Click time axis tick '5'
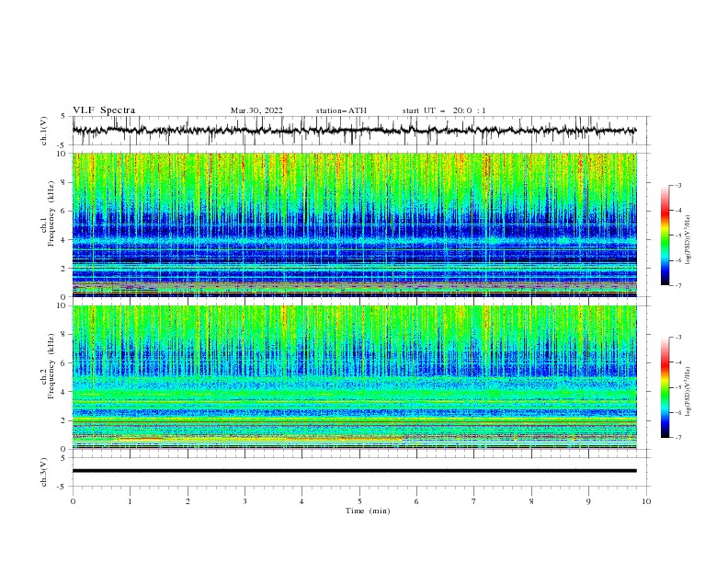This screenshot has height=563, width=728. tap(359, 501)
